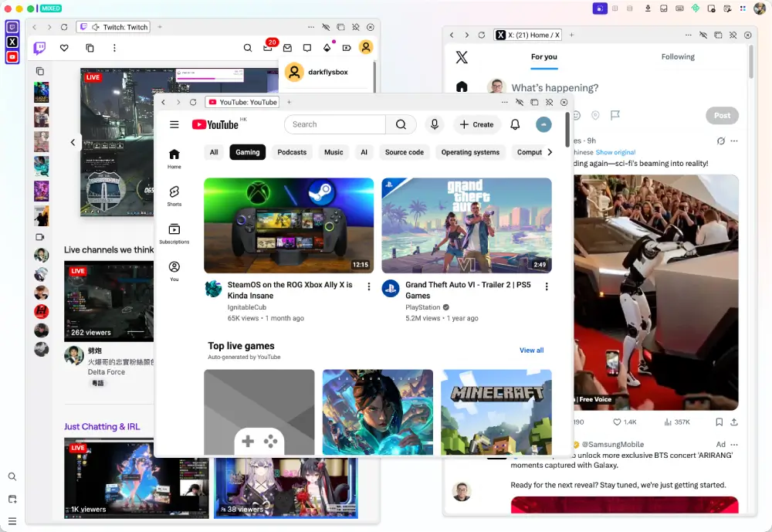Select the AI filter chip
Viewport: 772px width, 532px height.
click(x=364, y=152)
